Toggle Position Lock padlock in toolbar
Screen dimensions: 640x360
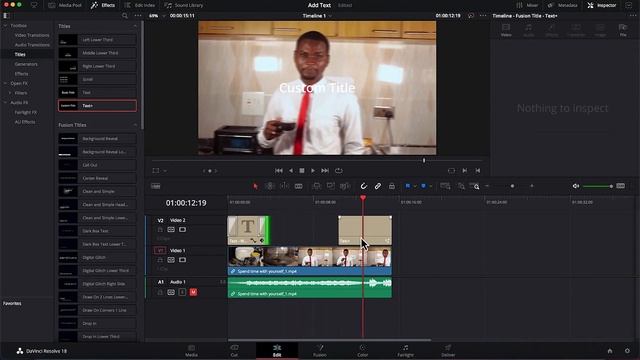coord(392,186)
